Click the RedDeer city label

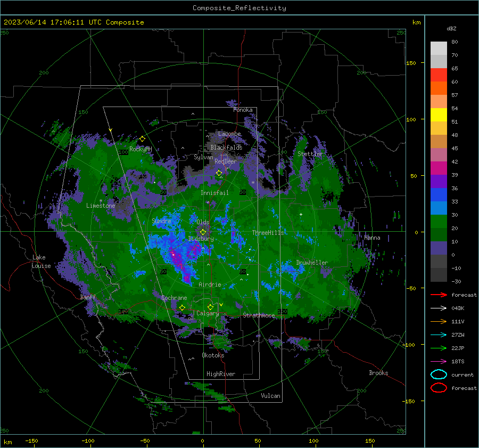[x=226, y=161]
